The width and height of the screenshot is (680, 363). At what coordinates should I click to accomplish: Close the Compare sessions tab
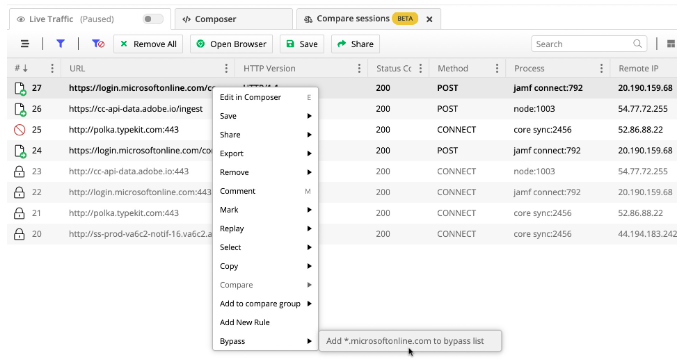tap(429, 19)
